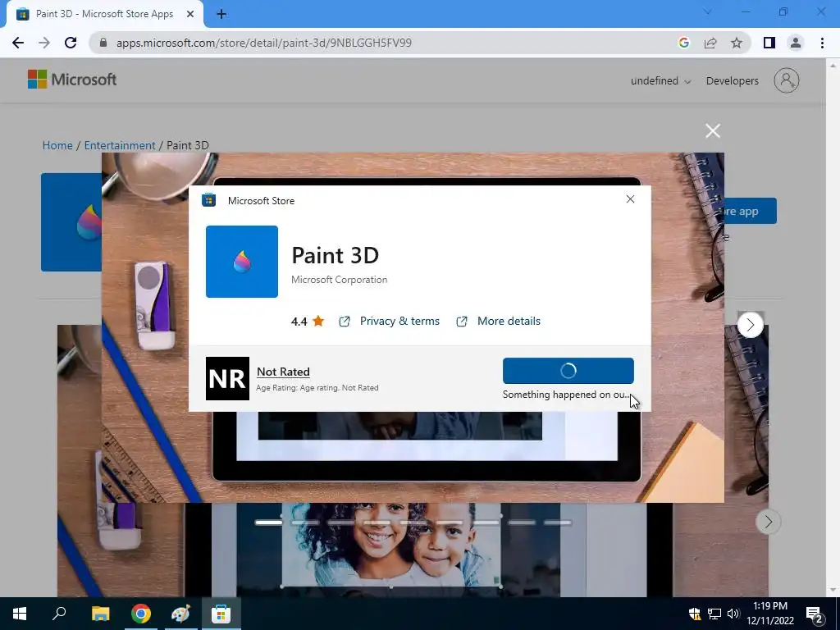Click the network tray icon

tap(714, 614)
